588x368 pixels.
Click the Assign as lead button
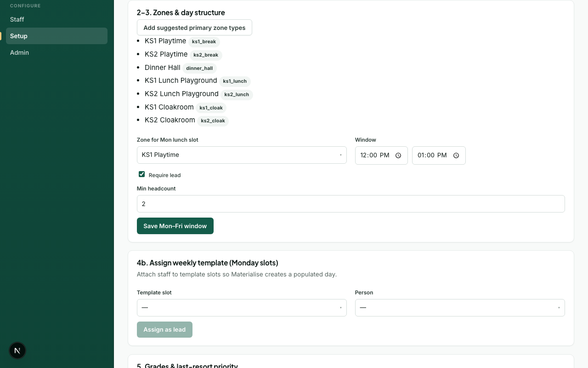(x=164, y=329)
